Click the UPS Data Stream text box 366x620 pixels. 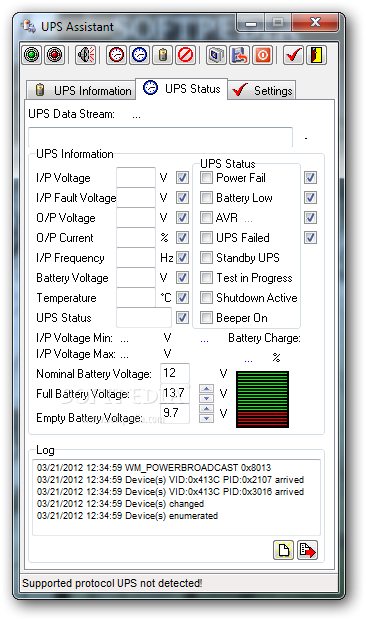[160, 137]
